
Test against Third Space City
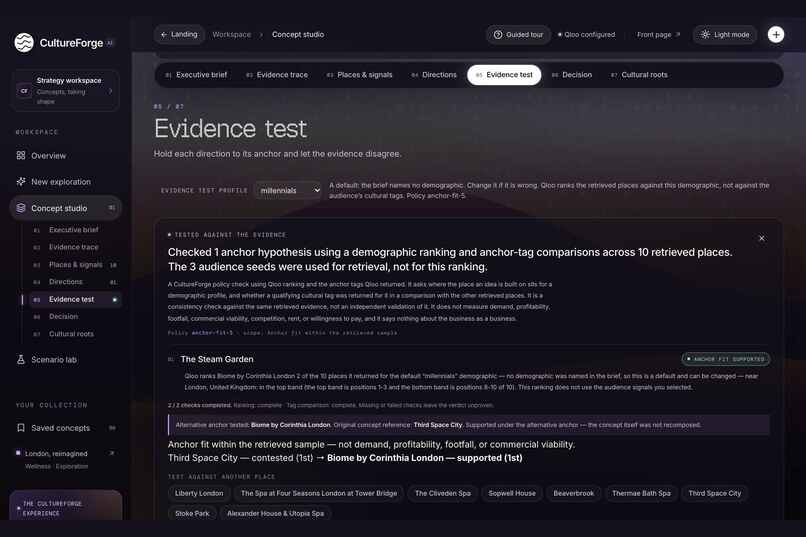tap(715, 493)
